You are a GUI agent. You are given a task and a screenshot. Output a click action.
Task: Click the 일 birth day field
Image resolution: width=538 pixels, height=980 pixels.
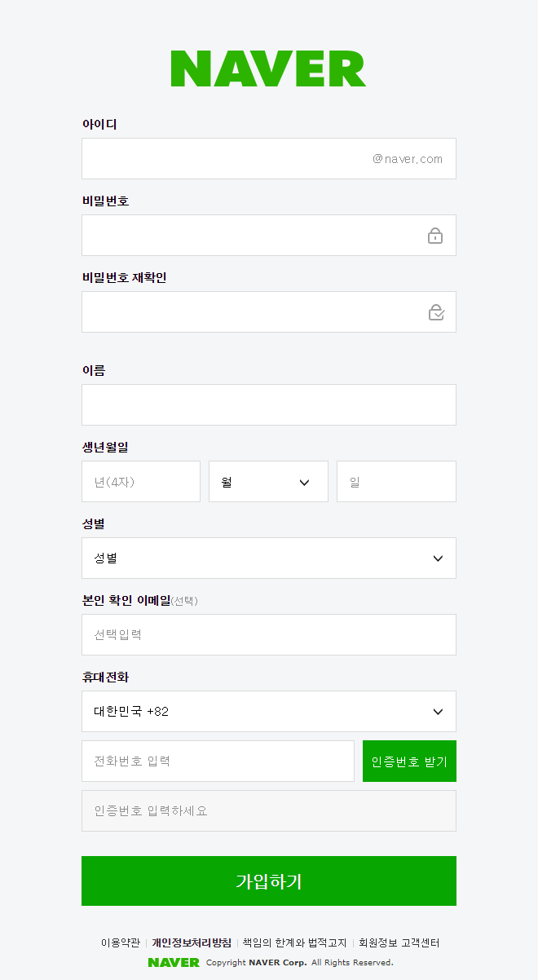pyautogui.click(x=396, y=481)
